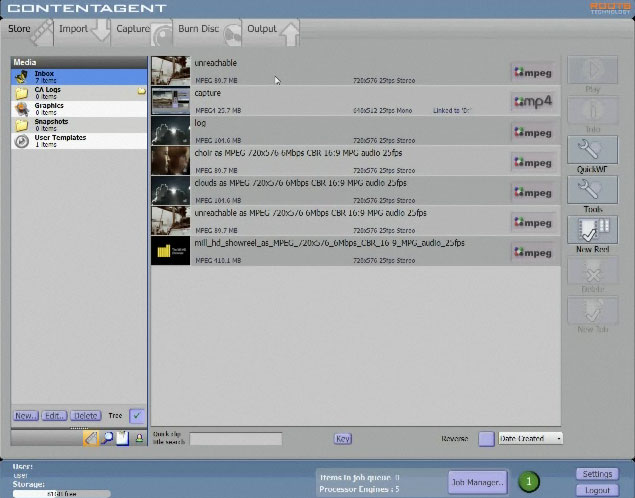Click the quick clip title search field
This screenshot has height=498, width=635.
[236, 438]
